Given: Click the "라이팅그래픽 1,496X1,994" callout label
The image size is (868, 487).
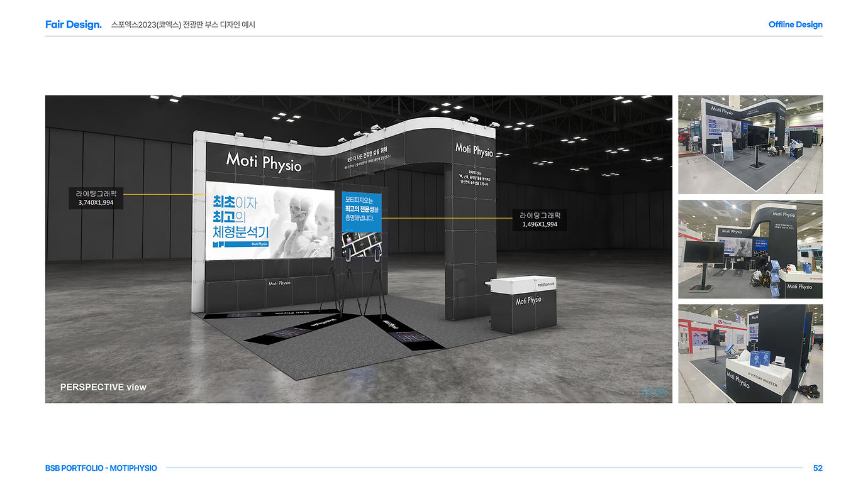Looking at the screenshot, I should point(539,219).
